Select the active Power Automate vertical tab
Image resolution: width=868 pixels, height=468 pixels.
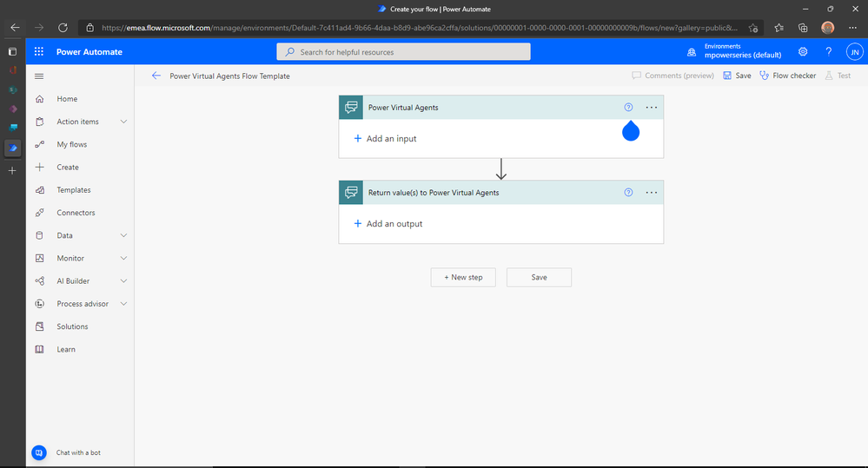tap(13, 148)
